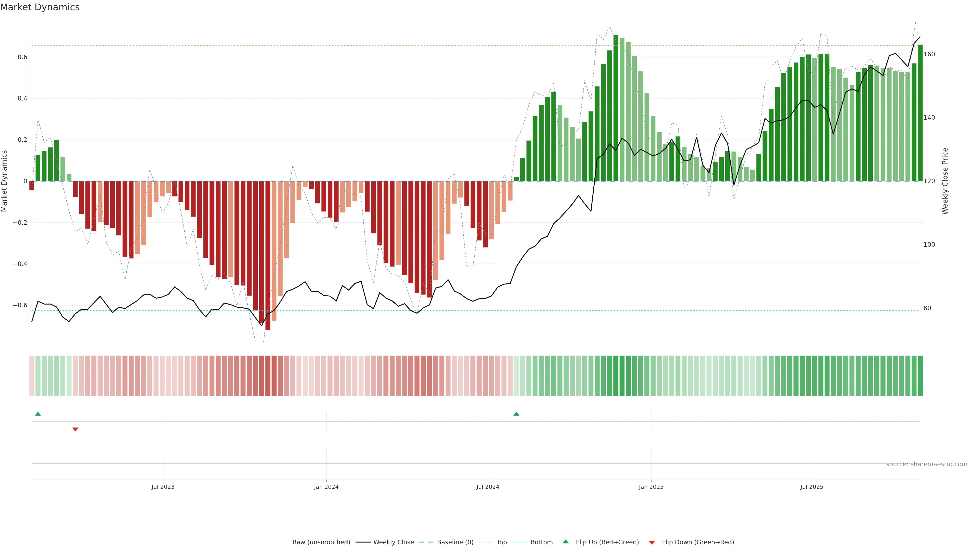The width and height of the screenshot is (980, 551).
Task: Click the Jan 2025 x-axis label
Action: coord(651,487)
